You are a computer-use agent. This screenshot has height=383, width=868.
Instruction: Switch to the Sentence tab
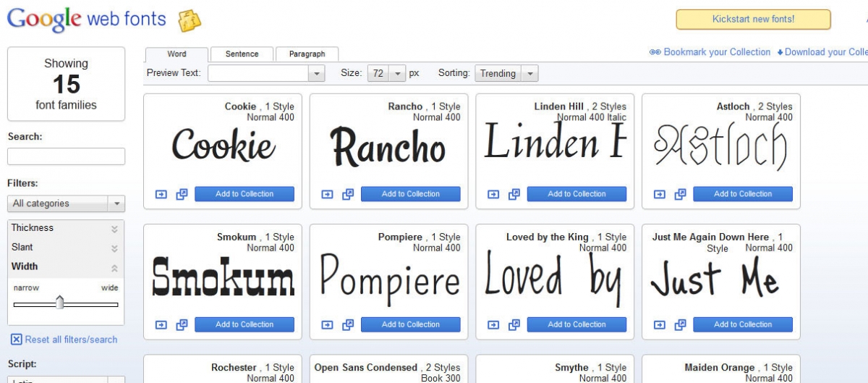[242, 54]
